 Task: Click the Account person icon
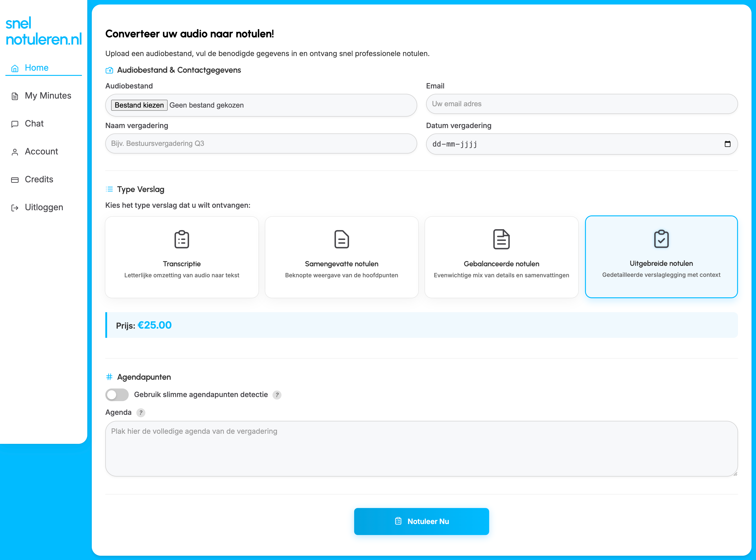click(15, 152)
